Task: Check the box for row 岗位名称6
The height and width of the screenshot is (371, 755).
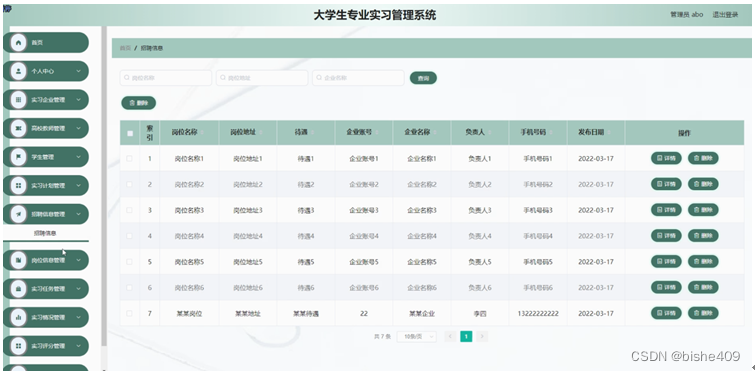Action: click(130, 288)
